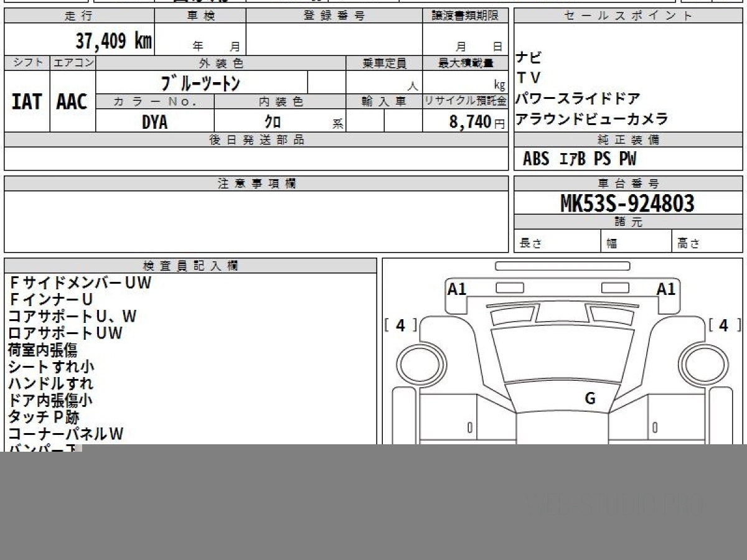Select inspector note シートすれ小
The image size is (747, 560).
(x=52, y=367)
